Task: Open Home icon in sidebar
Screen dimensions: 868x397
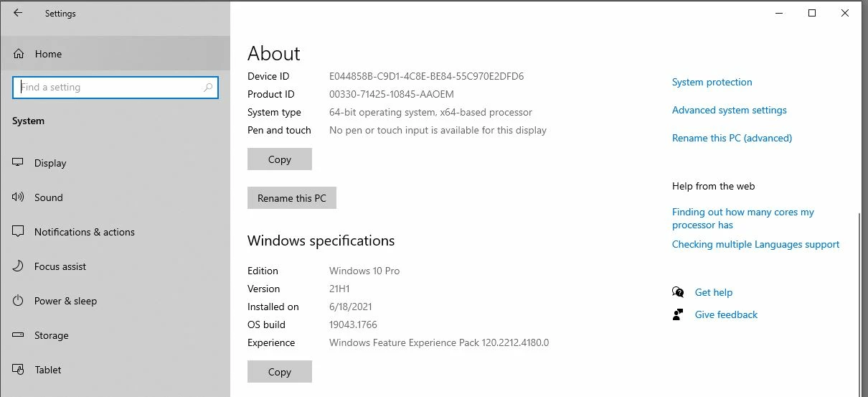Action: click(x=19, y=54)
